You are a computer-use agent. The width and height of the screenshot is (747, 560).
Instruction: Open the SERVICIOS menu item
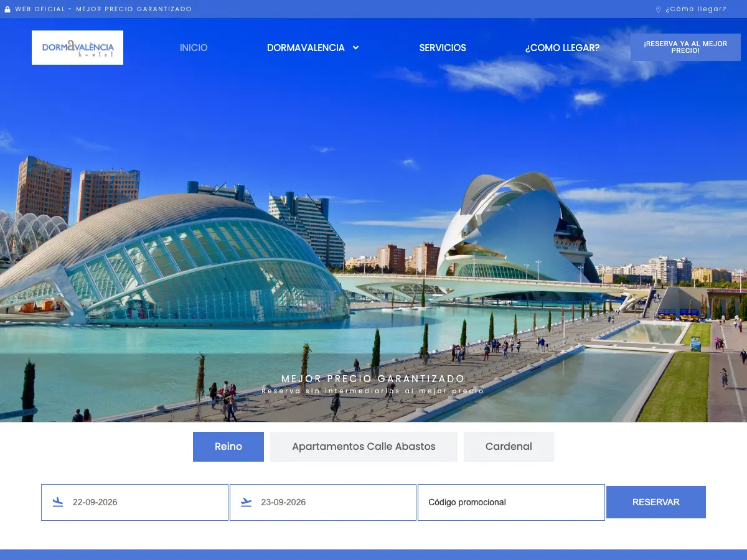[443, 47]
